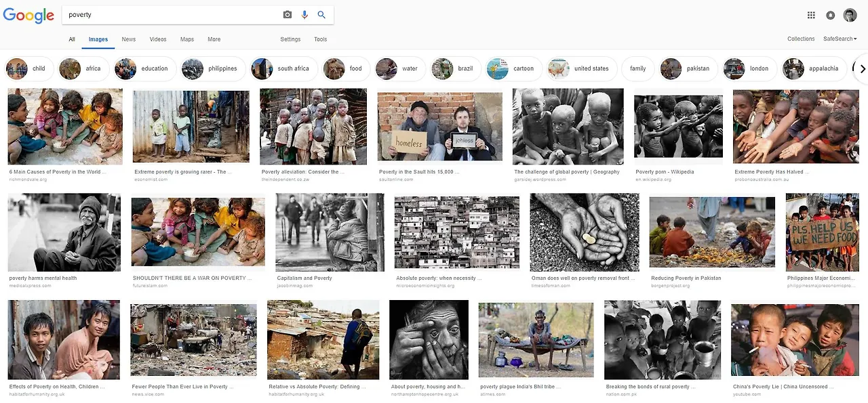The width and height of the screenshot is (868, 403).
Task: Open search Settings
Action: click(290, 39)
